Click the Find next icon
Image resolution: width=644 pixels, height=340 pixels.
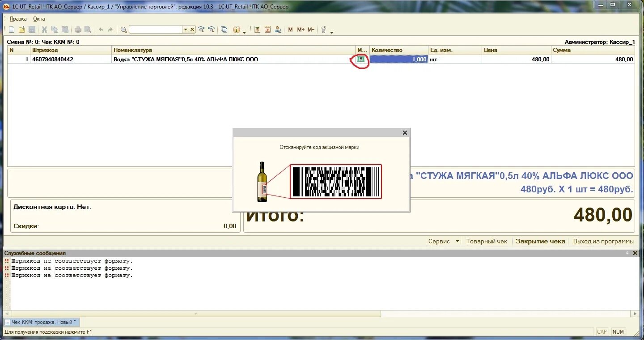(x=201, y=30)
